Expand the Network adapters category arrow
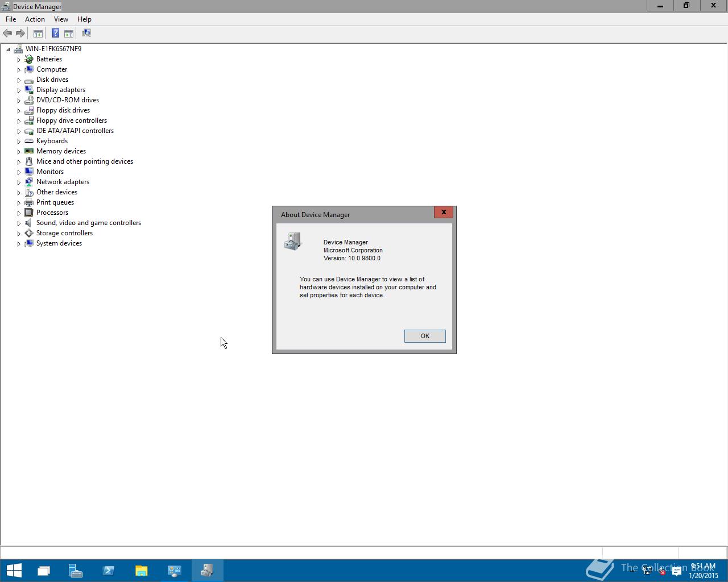728x582 pixels. point(19,182)
